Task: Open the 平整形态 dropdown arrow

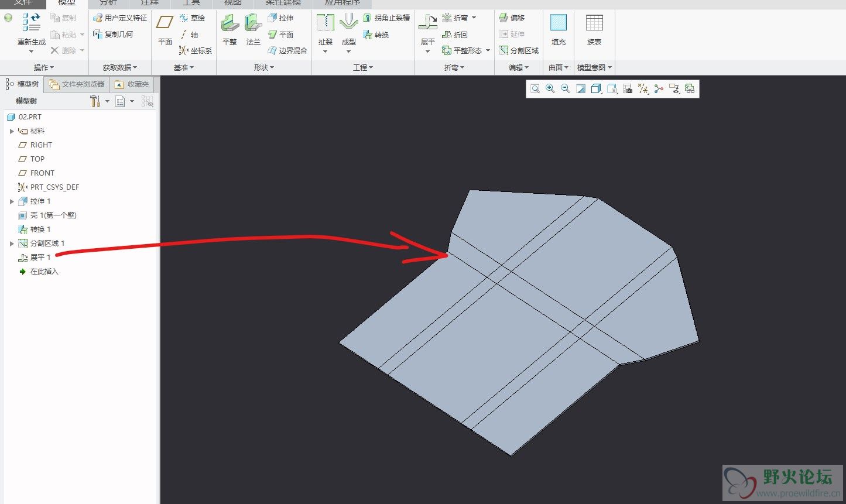Action: [488, 51]
